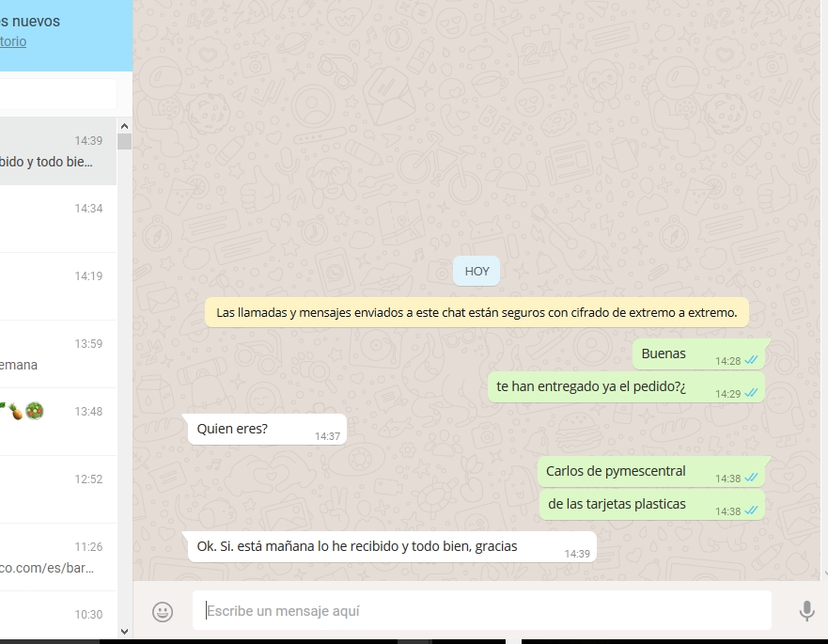Screen dimensions: 828x644
Task: Open the chat last updated 14:19
Action: 58,287
